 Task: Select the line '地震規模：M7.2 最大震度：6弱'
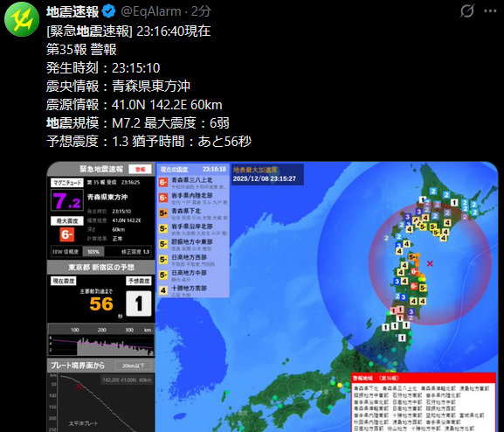pyautogui.click(x=138, y=123)
